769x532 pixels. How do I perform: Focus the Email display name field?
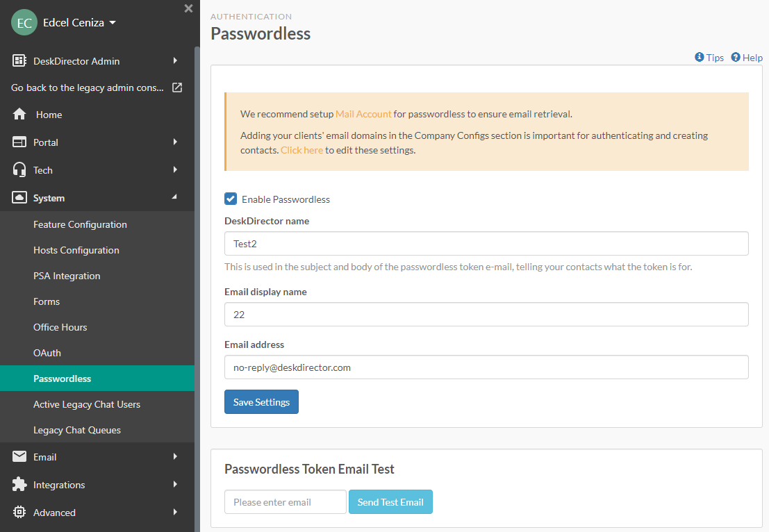point(486,315)
